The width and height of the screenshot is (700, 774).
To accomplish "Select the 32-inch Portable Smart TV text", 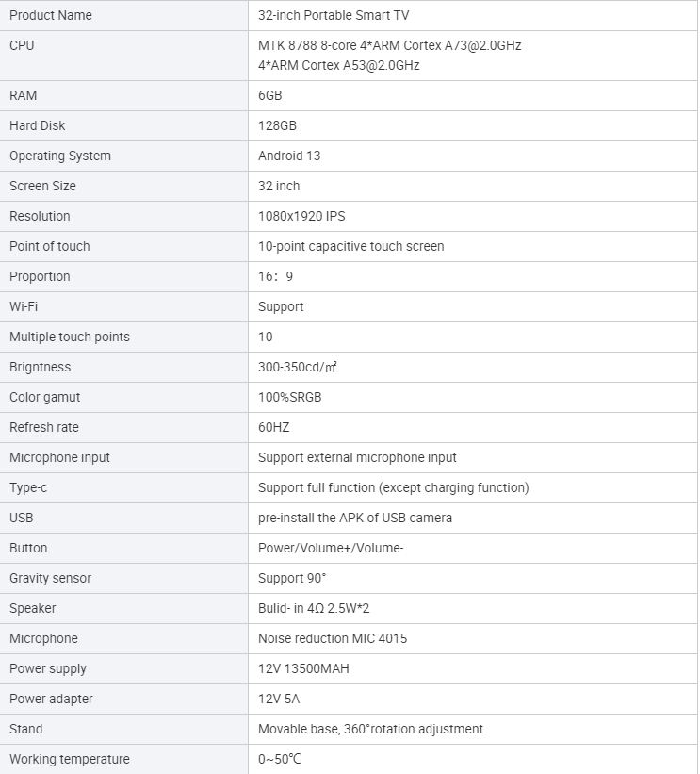I will click(x=334, y=15).
